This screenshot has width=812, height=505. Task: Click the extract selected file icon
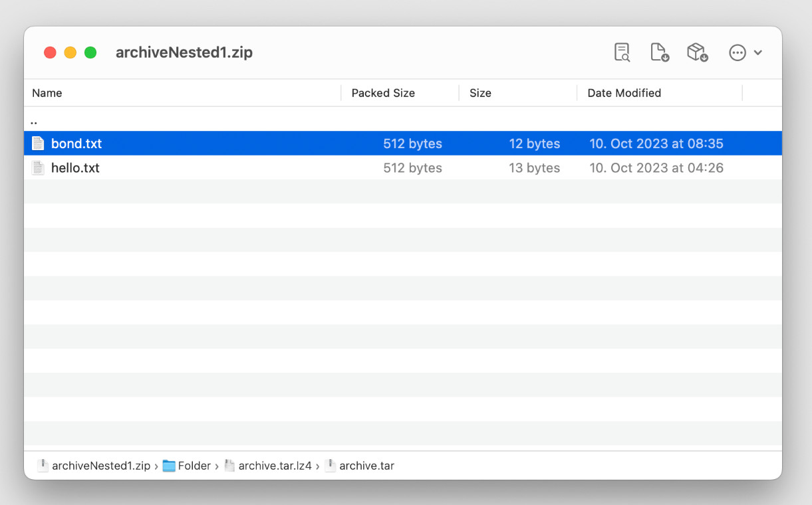[659, 52]
